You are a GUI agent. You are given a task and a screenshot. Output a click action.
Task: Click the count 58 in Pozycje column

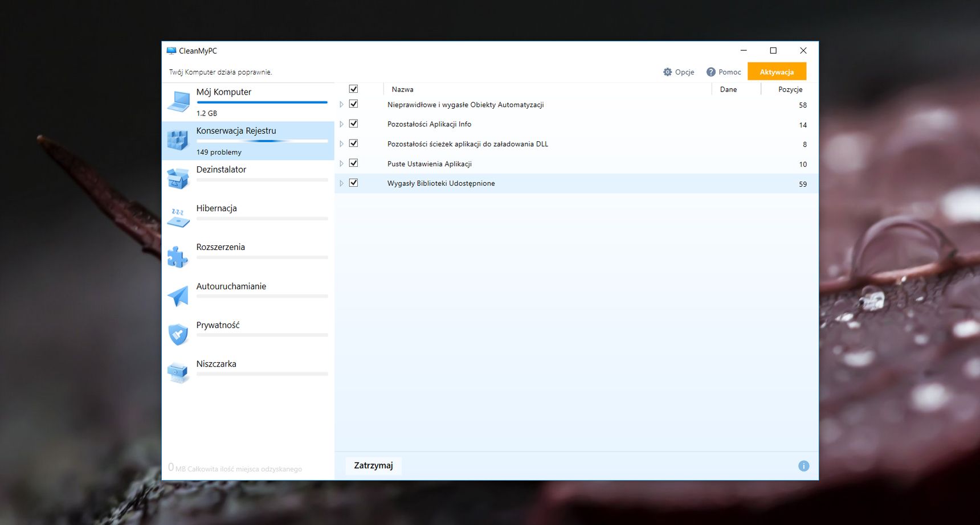click(803, 105)
